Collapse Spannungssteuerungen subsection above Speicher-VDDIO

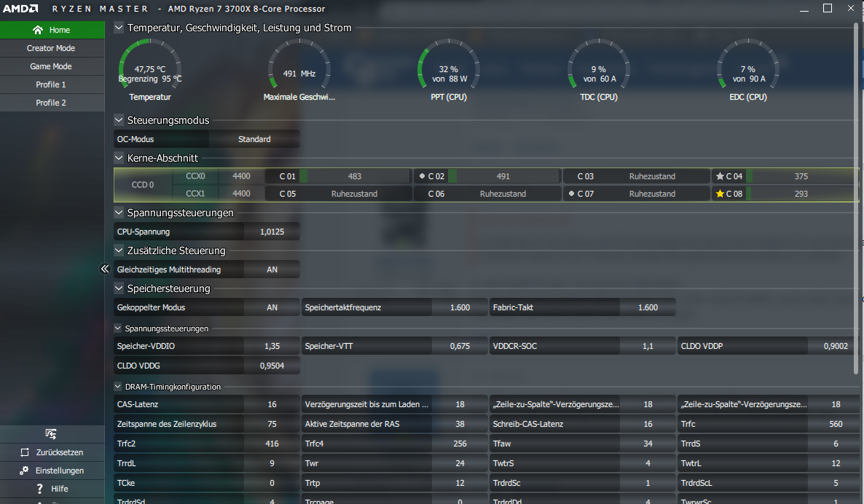click(117, 328)
